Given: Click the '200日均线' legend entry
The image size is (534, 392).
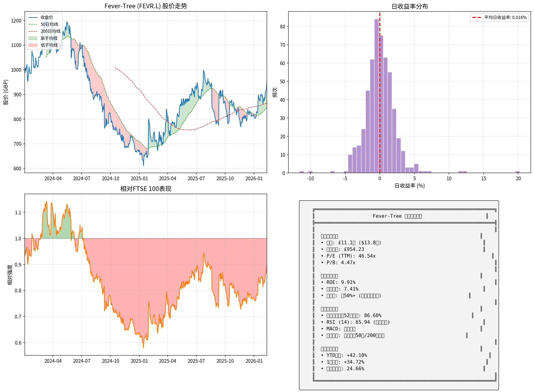Looking at the screenshot, I should click(x=50, y=31).
